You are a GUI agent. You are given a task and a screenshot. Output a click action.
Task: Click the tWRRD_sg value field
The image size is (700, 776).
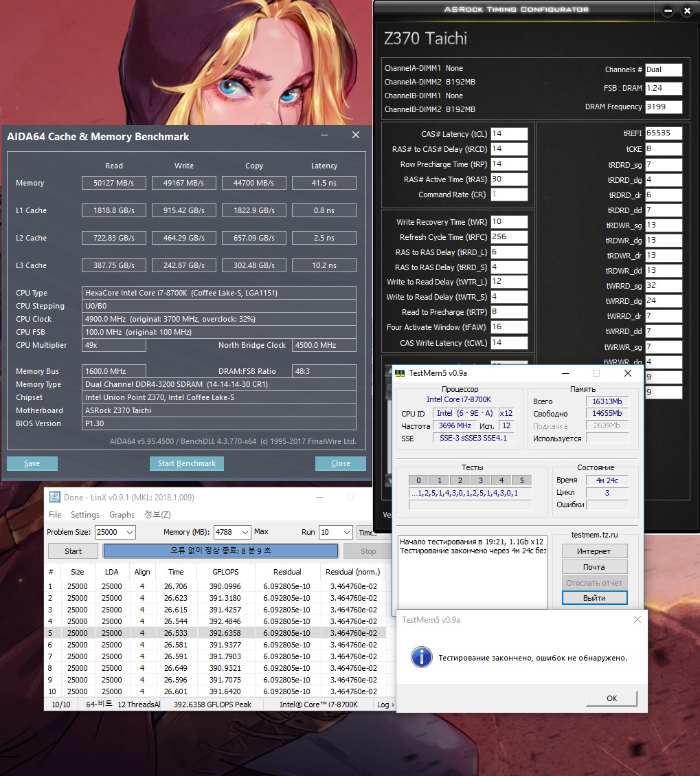(664, 285)
